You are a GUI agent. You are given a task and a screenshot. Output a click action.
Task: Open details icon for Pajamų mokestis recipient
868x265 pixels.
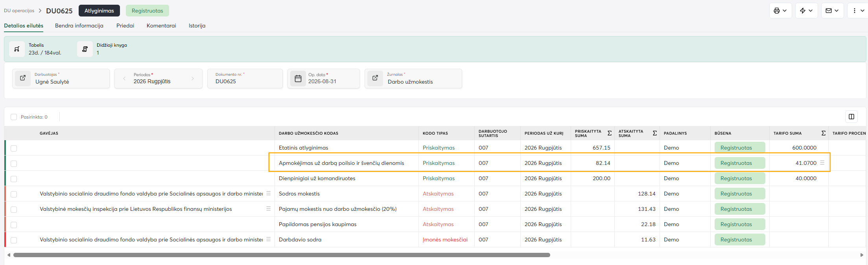[269, 208]
